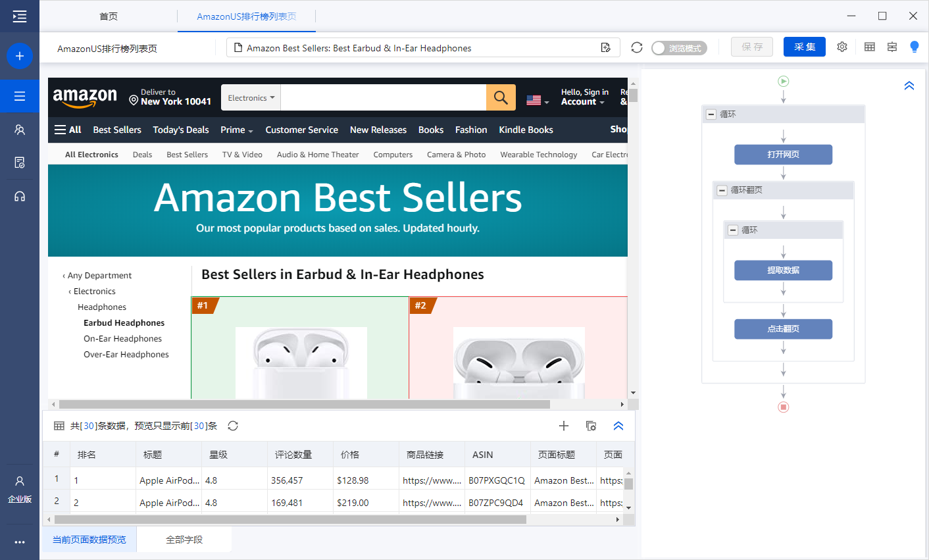The height and width of the screenshot is (560, 929).
Task: Click the #2 AirPods Pro product thumbnail
Action: point(519,363)
